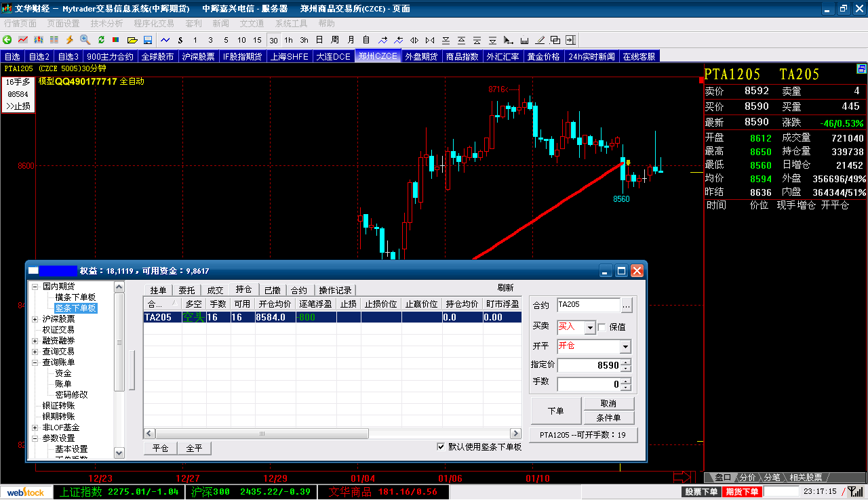The width and height of the screenshot is (868, 500).
Task: Click the magnifier zoom icon in toolbar
Action: coord(85,40)
